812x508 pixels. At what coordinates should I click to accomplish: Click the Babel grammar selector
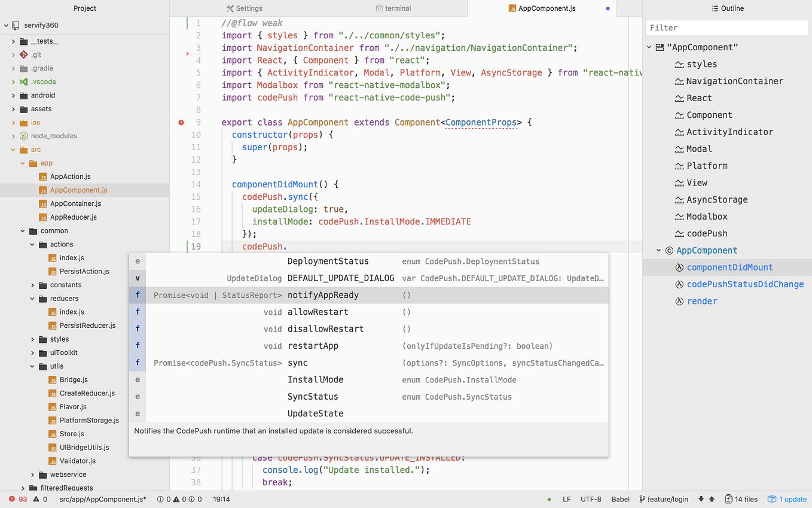pos(620,499)
